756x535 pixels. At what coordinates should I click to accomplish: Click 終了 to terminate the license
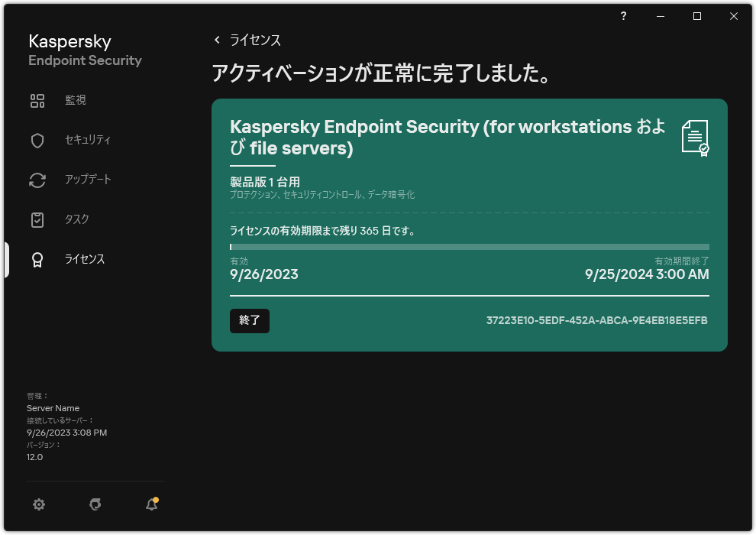(x=249, y=321)
